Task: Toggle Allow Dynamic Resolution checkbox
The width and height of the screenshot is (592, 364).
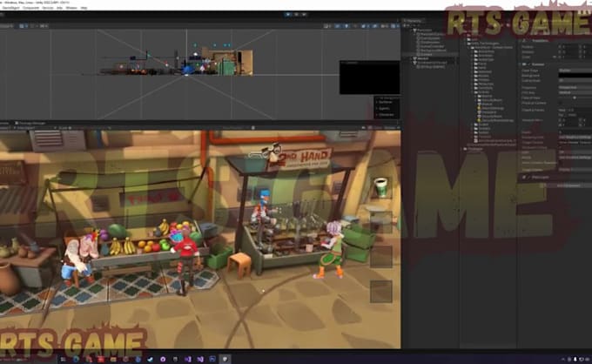Action: [561, 163]
